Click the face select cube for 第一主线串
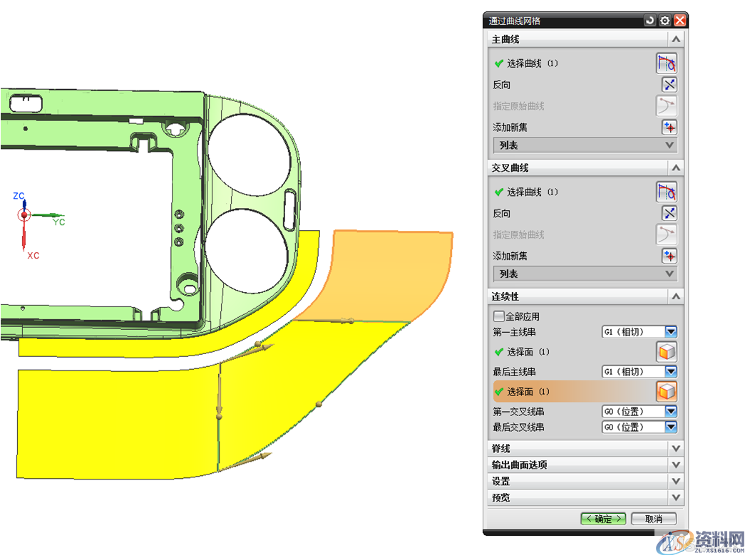Screen dimensions: 750x560 666,352
